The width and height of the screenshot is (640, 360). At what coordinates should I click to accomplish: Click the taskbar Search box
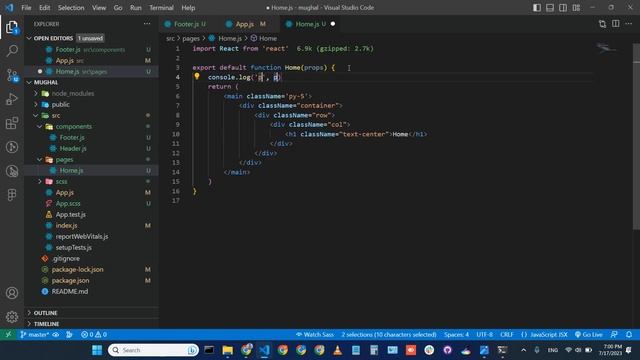pos(153,350)
